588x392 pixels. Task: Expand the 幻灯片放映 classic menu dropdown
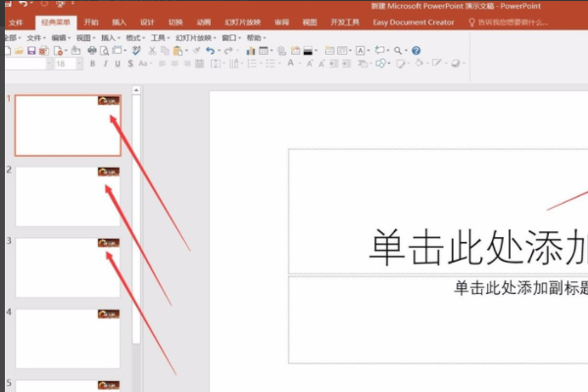click(x=196, y=38)
